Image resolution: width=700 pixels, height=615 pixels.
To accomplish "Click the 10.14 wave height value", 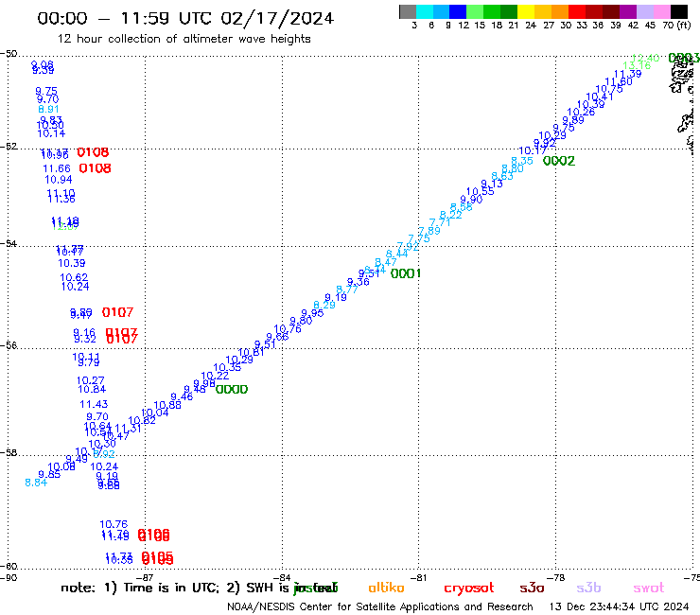I will [x=51, y=133].
